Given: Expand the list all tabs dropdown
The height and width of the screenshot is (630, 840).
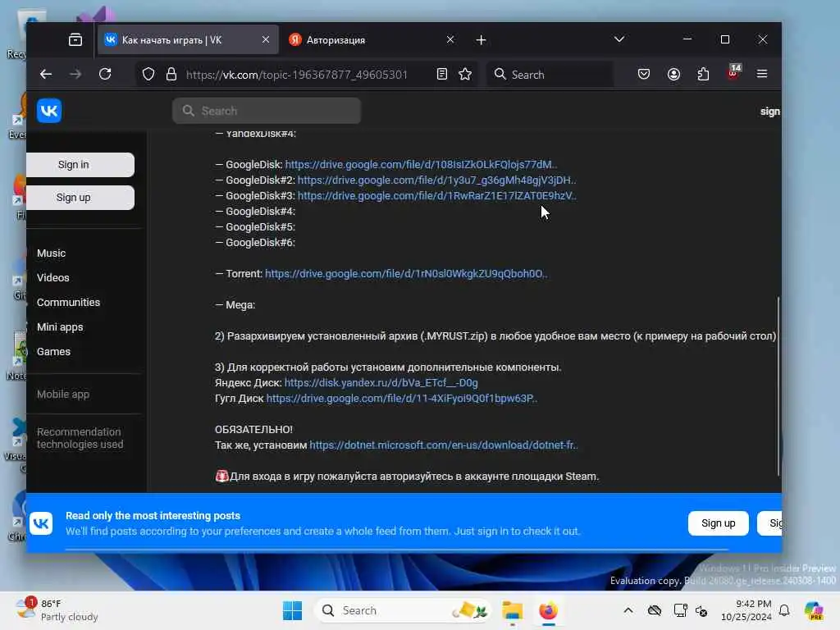Looking at the screenshot, I should pos(619,39).
